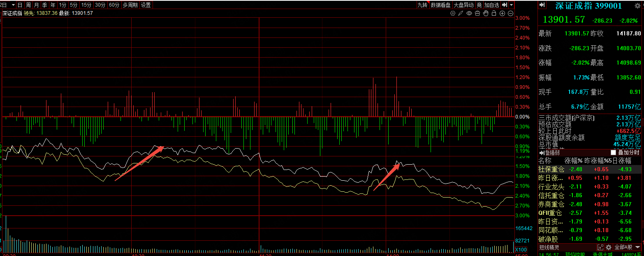This screenshot has height=256, width=644.
Task: Select the 社保重仓 row in list
Action: 551,169
